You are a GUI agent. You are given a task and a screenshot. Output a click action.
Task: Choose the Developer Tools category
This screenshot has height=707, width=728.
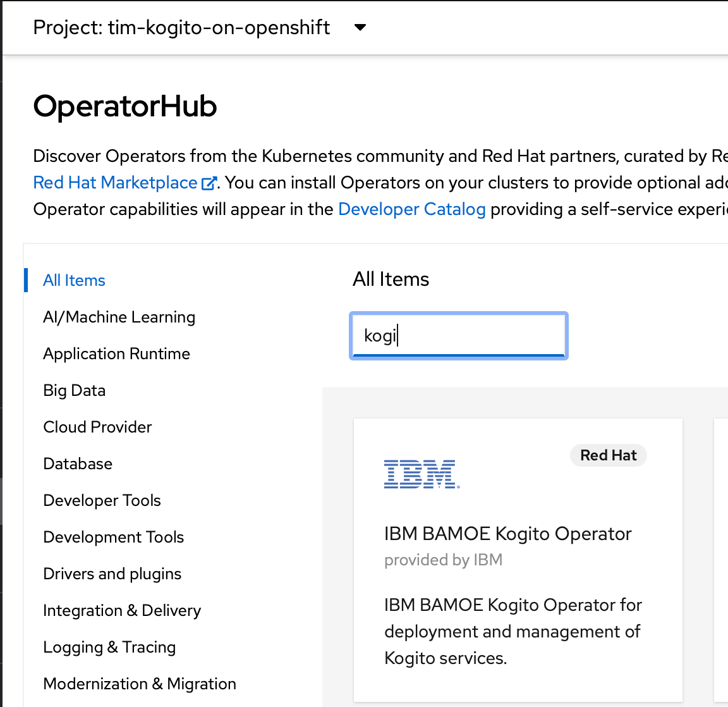point(102,500)
